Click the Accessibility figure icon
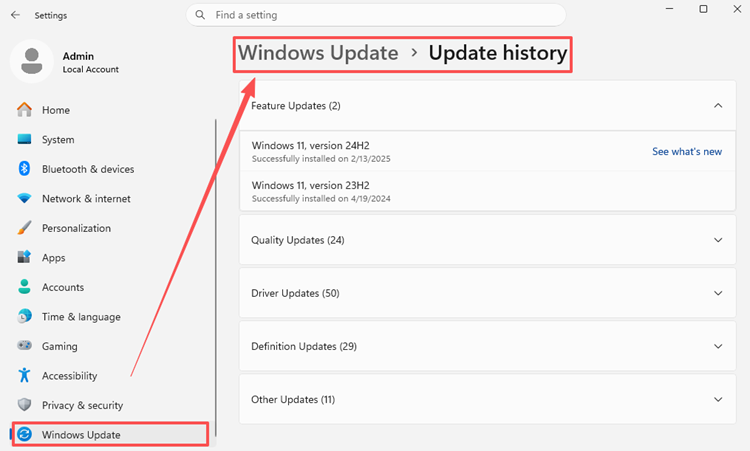750x451 pixels. pyautogui.click(x=24, y=375)
